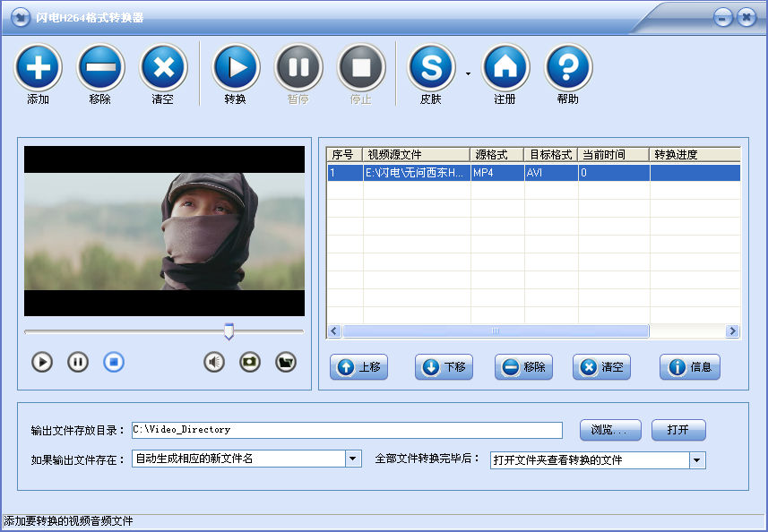Click the 下移 move down button

[x=444, y=367]
